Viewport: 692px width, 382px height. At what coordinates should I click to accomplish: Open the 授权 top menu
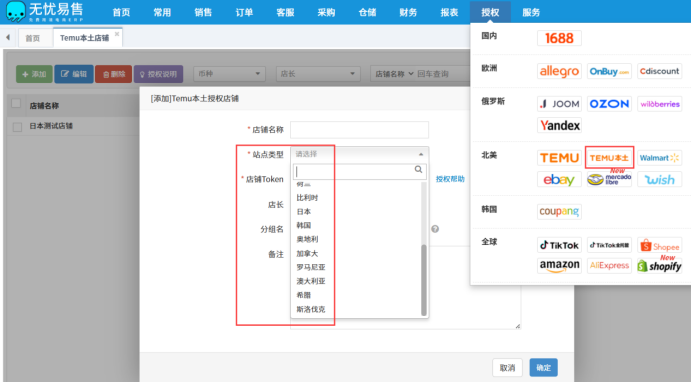click(x=490, y=12)
